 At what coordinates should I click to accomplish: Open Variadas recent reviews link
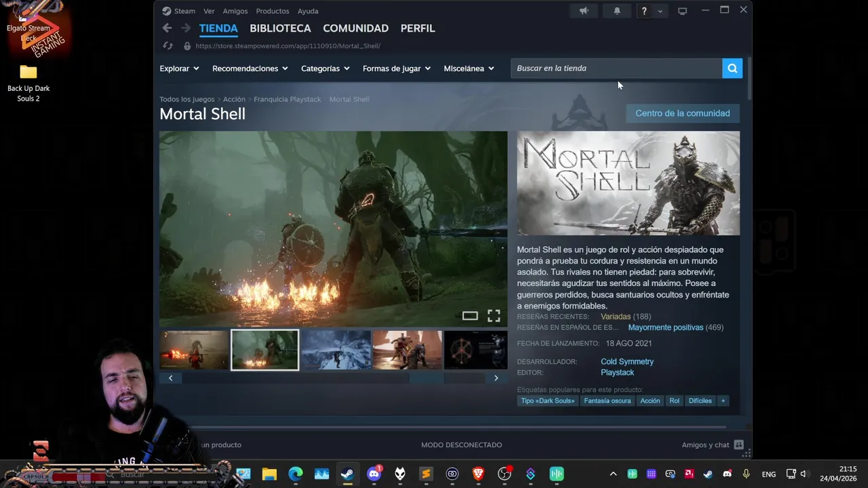pos(616,317)
